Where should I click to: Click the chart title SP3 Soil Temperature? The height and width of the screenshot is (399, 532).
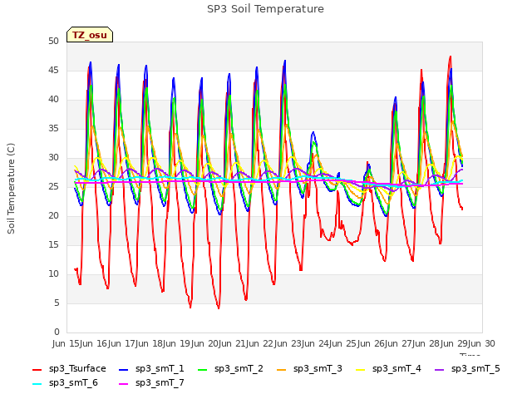[265, 9]
